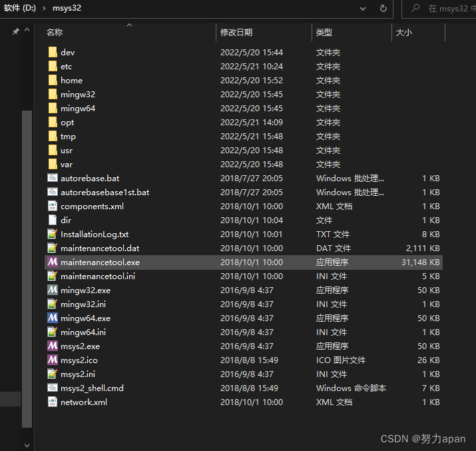Click the msys2_shell.cmd file icon

click(53, 388)
